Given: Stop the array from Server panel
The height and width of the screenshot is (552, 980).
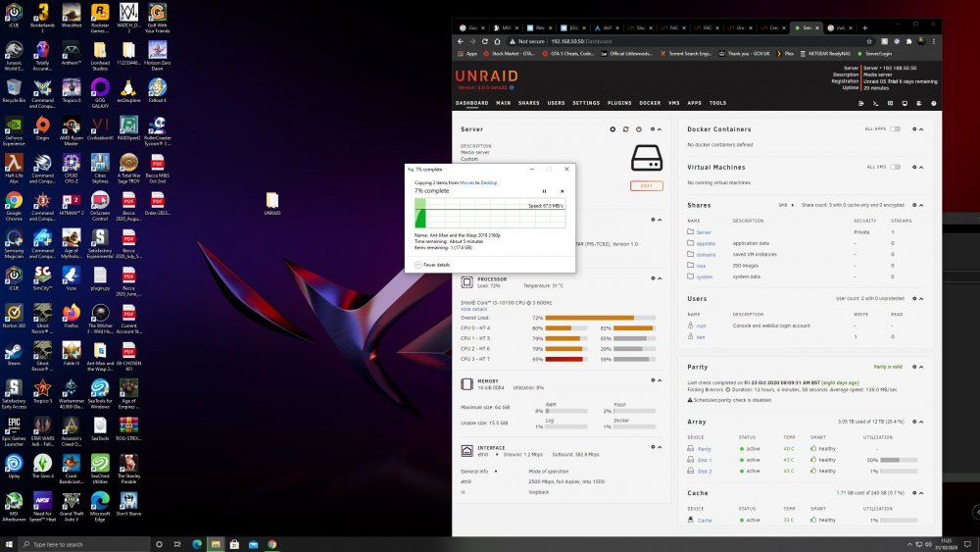Looking at the screenshot, I should pos(612,129).
